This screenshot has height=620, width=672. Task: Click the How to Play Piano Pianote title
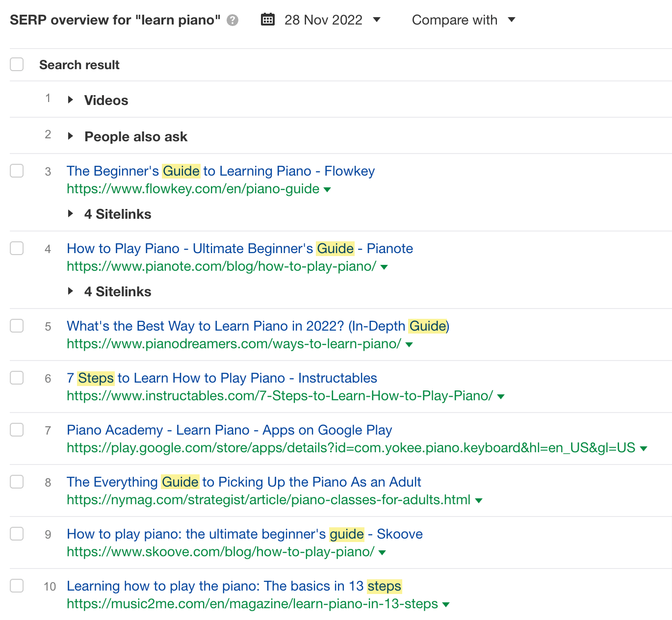point(240,248)
